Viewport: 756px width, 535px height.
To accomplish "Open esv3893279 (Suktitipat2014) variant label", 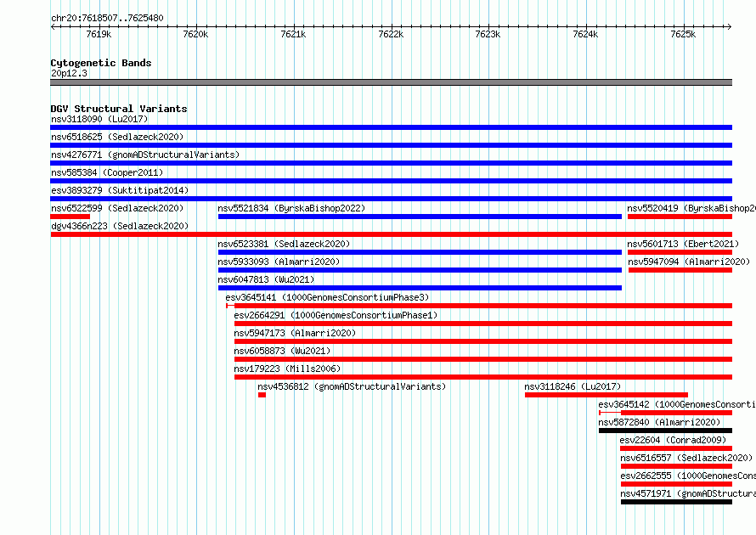I will [x=120, y=190].
